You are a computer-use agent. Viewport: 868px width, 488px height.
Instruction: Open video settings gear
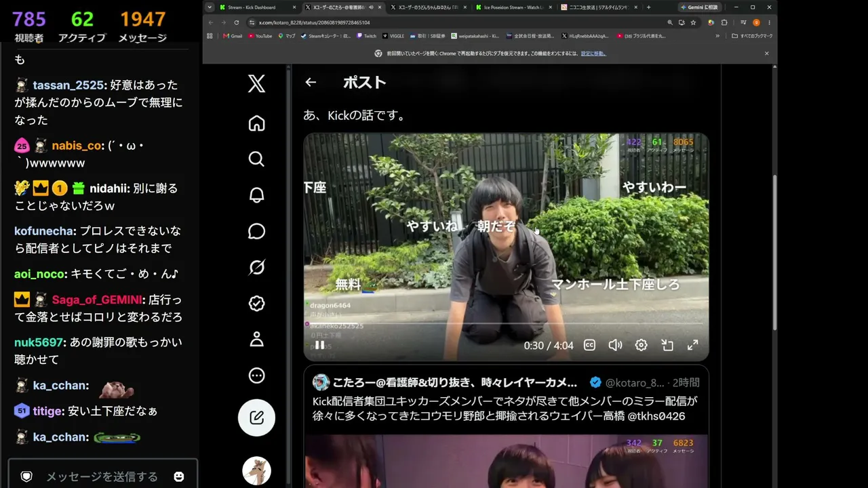click(641, 345)
